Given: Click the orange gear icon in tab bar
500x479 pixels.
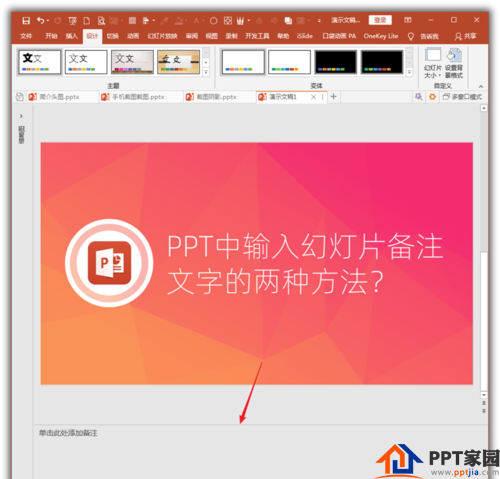Looking at the screenshot, I should pyautogui.click(x=432, y=97).
